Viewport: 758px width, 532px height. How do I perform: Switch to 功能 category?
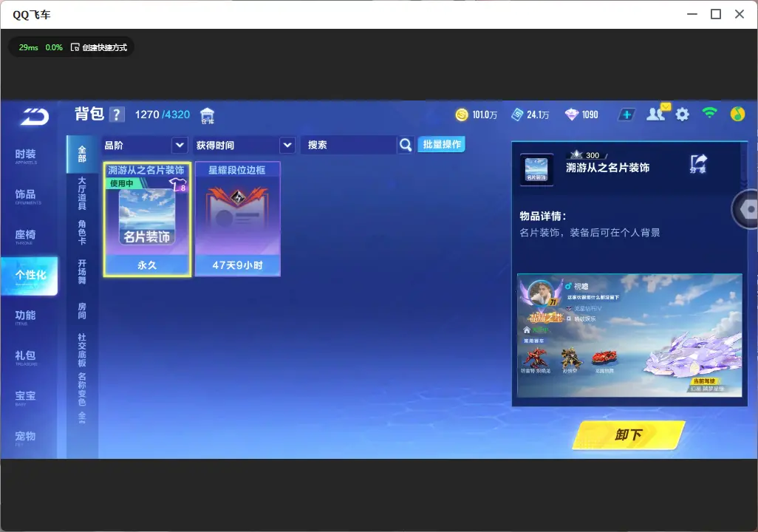(x=26, y=316)
